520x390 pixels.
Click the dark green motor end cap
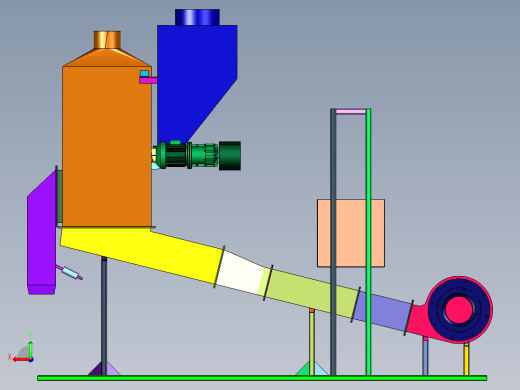[x=230, y=156]
